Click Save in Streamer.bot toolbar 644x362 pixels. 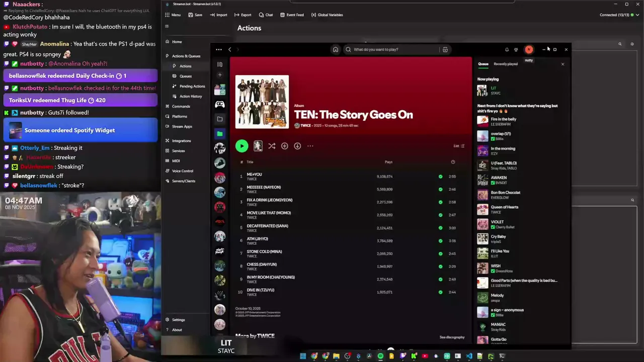[195, 15]
